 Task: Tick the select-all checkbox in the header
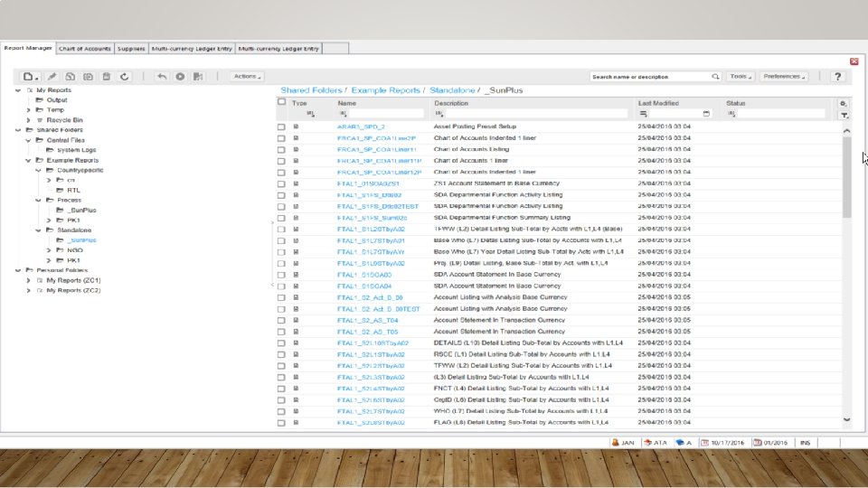282,102
